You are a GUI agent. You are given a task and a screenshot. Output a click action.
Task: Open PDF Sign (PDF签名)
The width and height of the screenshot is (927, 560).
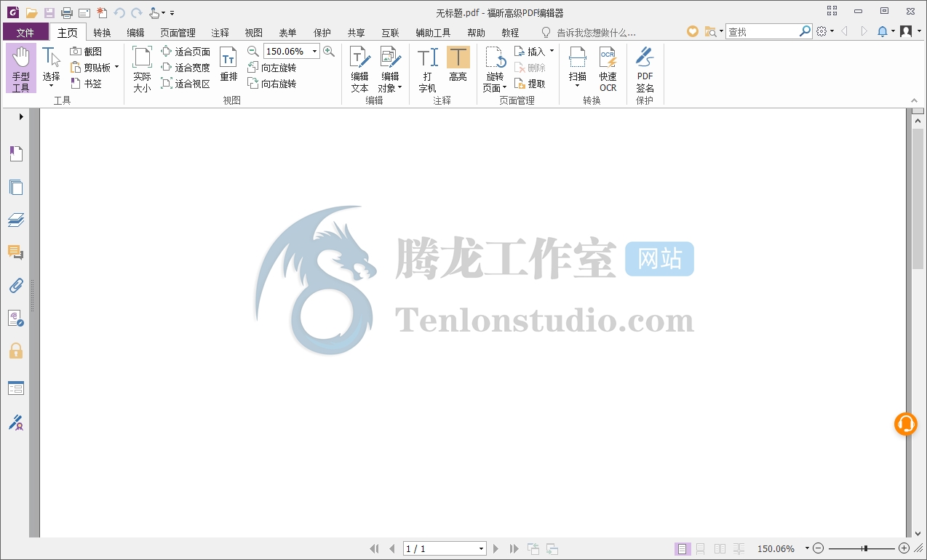tap(645, 69)
